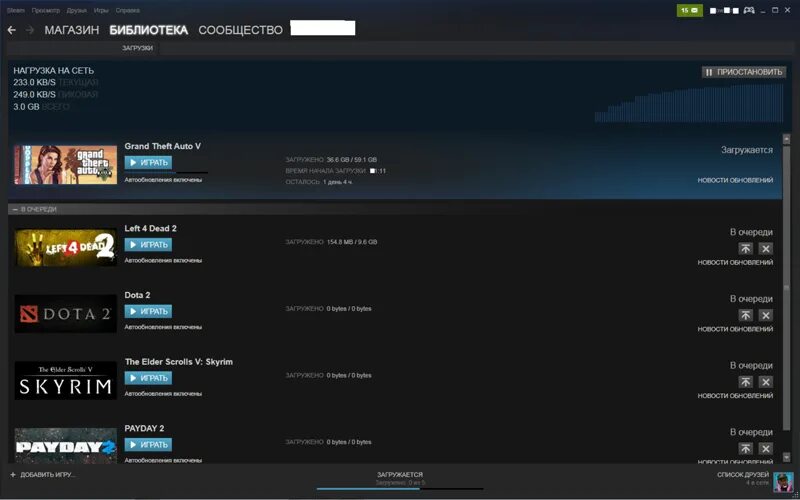This screenshot has height=500, width=800.
Task: Click the bottom ЗАГРУЖАЕТСЯ download status
Action: point(400,474)
